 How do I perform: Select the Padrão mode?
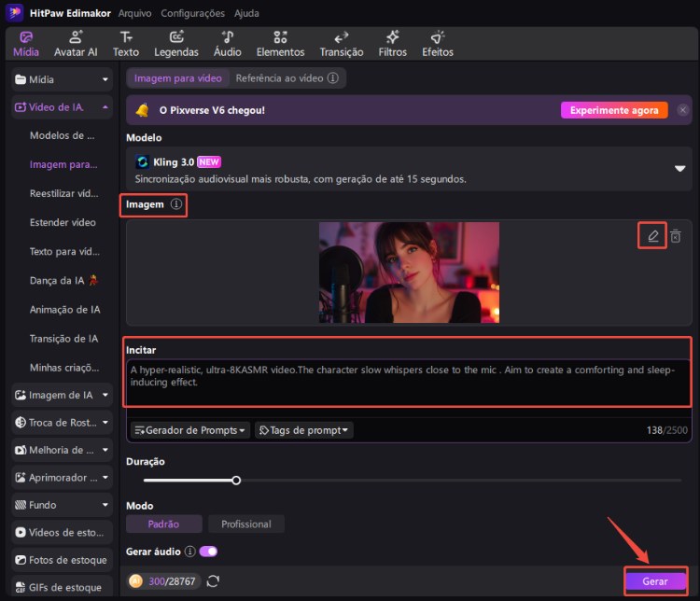coord(164,524)
